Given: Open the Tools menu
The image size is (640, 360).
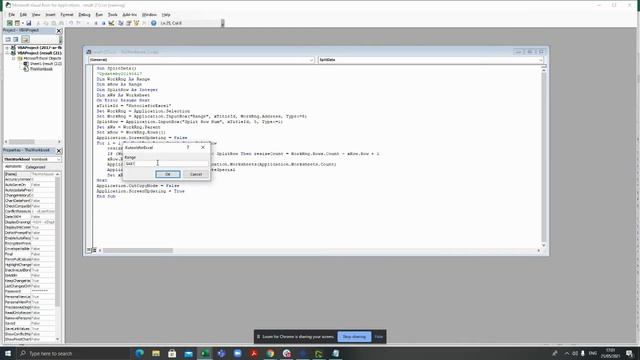Looking at the screenshot, I should pyautogui.click(x=112, y=15).
